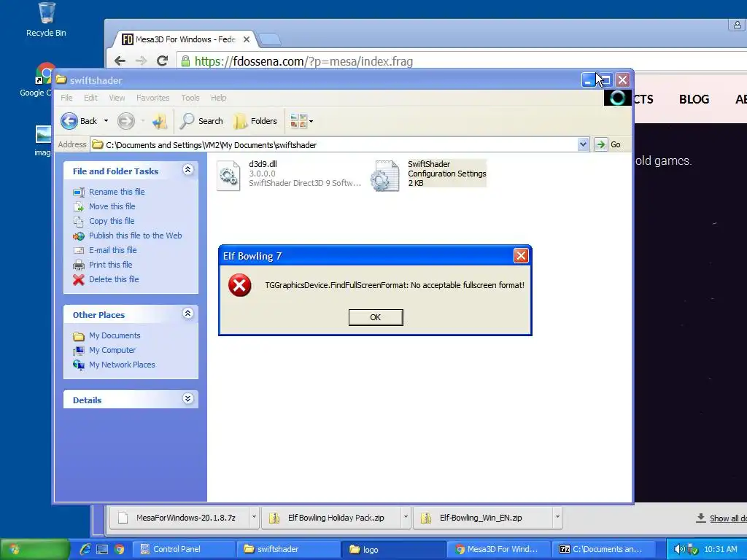
Task: Open Elf-Bowling_Win_EN.zip download item
Action: coord(483,518)
